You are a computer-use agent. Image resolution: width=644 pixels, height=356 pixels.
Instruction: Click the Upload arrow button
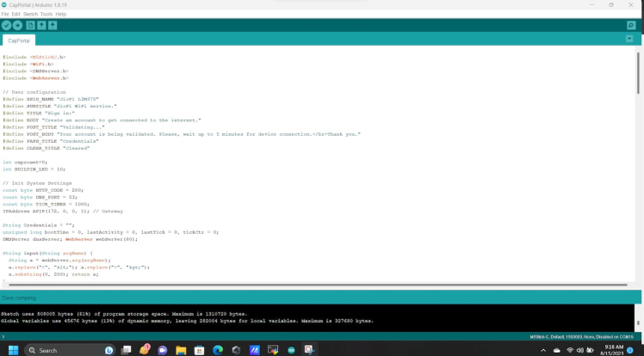point(17,26)
